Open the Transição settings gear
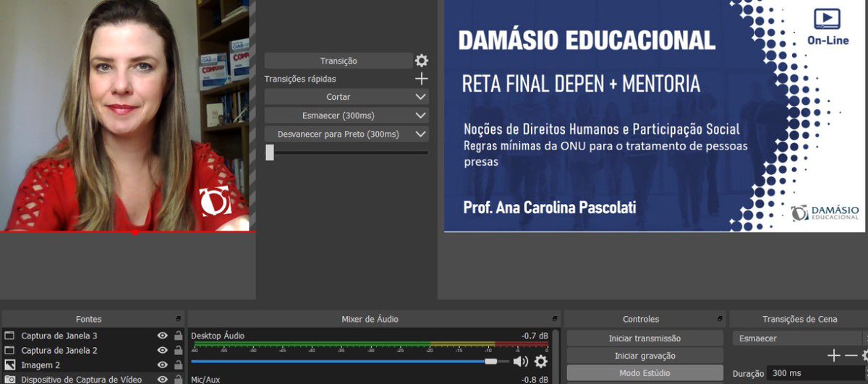Screen dimensions: 868x384 click(x=421, y=61)
